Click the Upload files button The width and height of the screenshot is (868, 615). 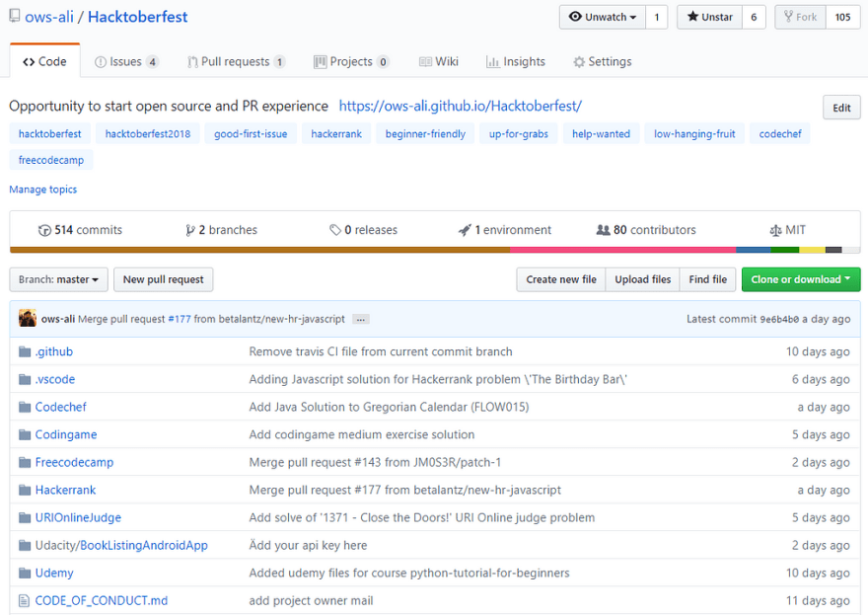pyautogui.click(x=643, y=279)
